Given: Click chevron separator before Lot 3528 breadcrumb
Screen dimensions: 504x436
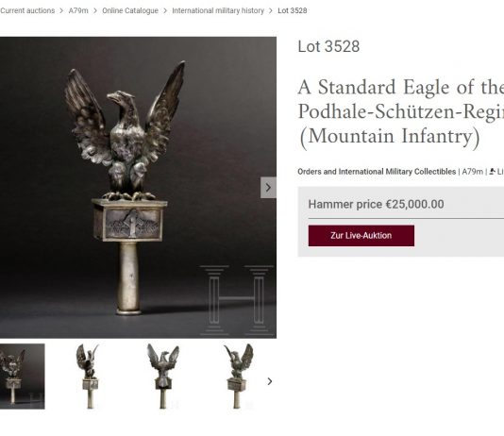Looking at the screenshot, I should [271, 10].
